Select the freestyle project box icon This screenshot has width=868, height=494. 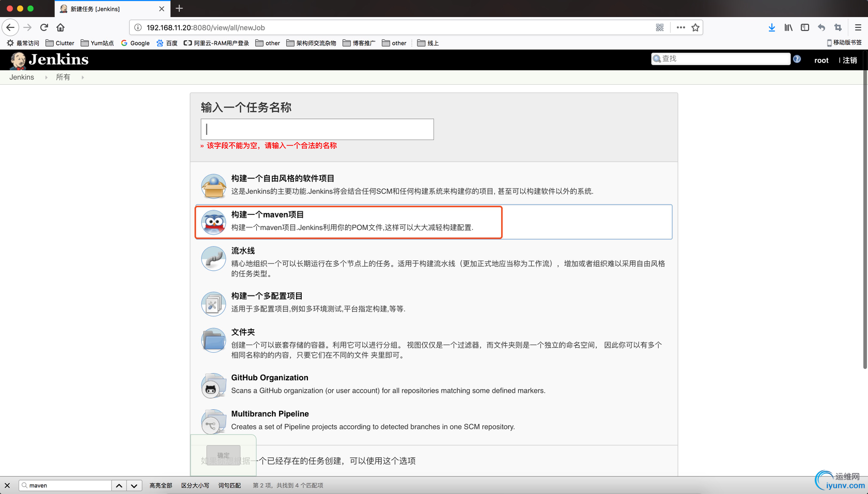tap(213, 186)
